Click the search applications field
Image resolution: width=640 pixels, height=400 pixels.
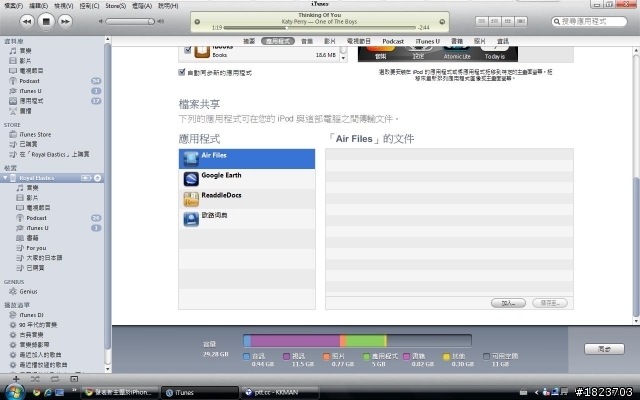(589, 21)
